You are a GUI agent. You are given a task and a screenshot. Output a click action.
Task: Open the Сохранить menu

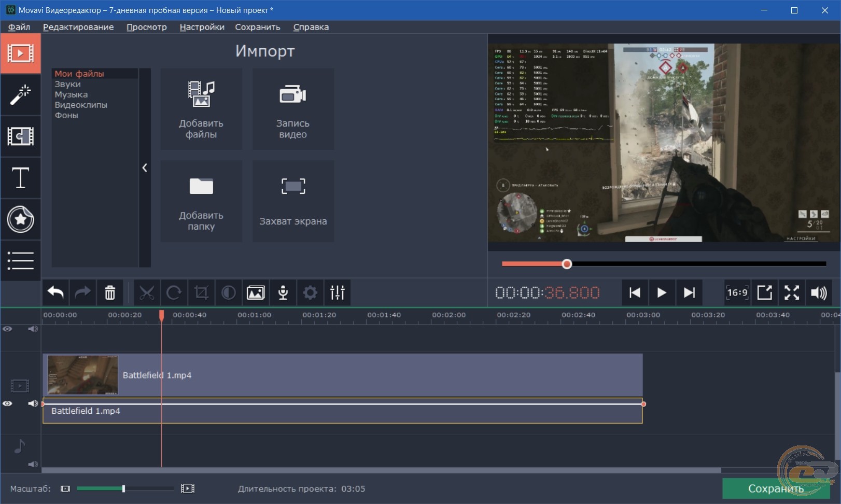[258, 27]
